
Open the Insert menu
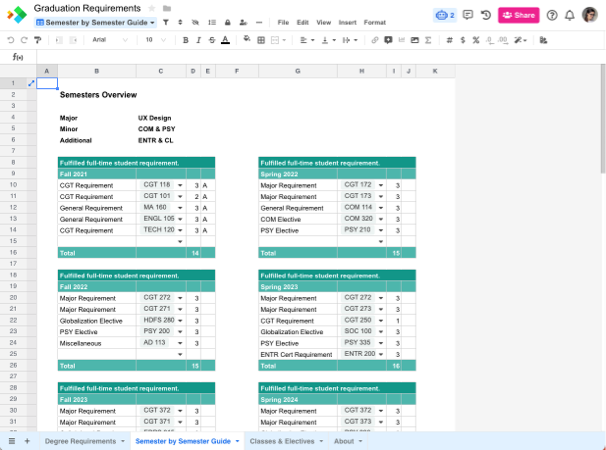347,22
